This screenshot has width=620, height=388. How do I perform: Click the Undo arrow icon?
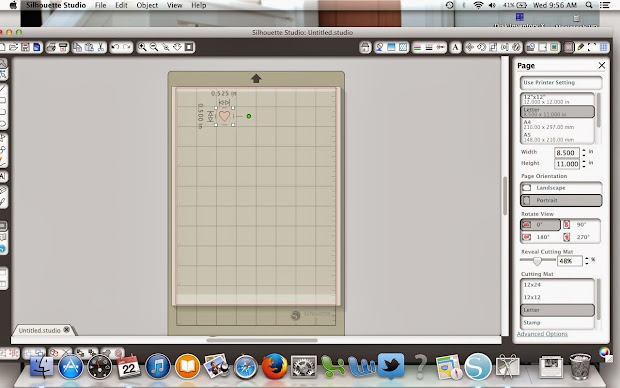[115, 47]
